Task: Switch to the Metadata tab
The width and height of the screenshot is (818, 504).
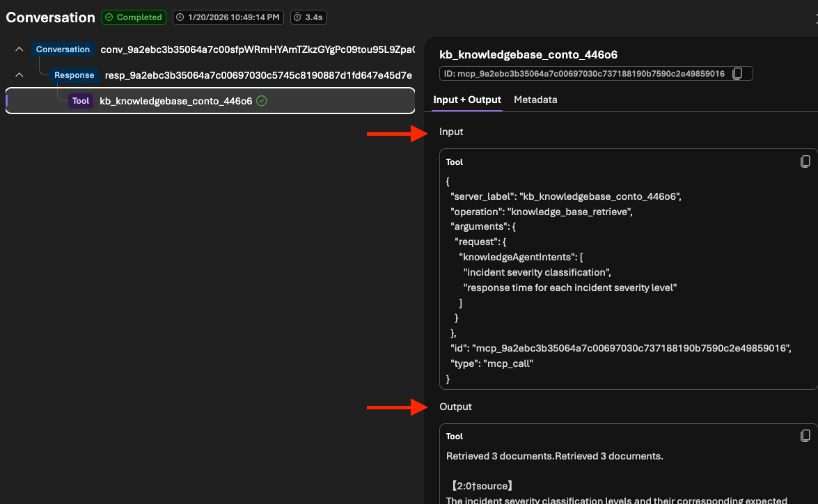Action: 535,100
